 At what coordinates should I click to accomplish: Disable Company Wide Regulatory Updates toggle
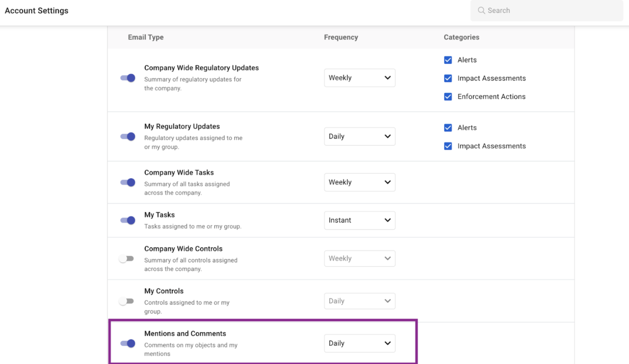tap(128, 78)
